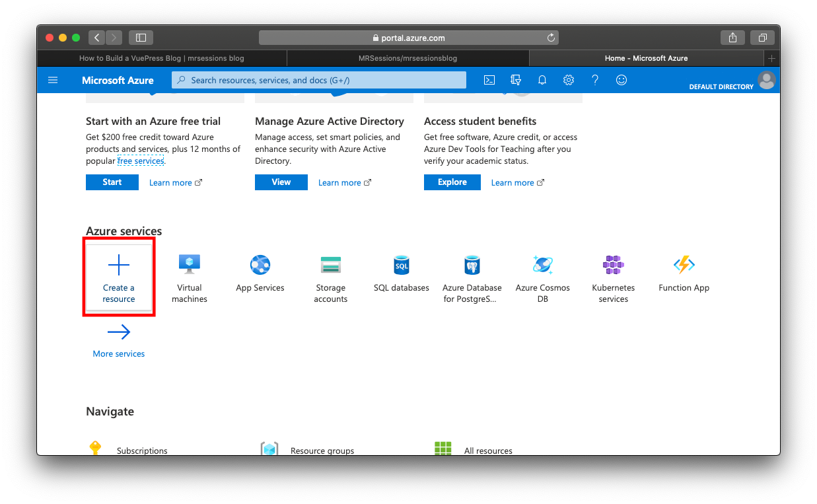Open the Azure portal hamburger menu
Viewport: 817px width, 504px height.
tap(53, 80)
